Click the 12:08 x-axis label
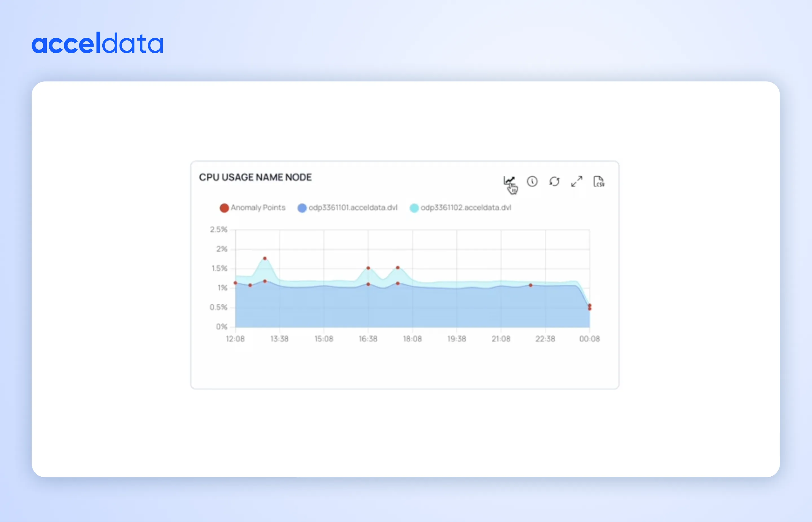The image size is (812, 522). pyautogui.click(x=235, y=339)
